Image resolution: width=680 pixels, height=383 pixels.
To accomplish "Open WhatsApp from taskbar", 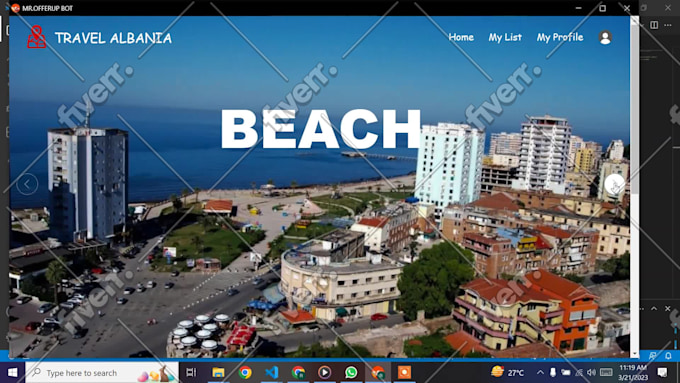I will pos(351,372).
